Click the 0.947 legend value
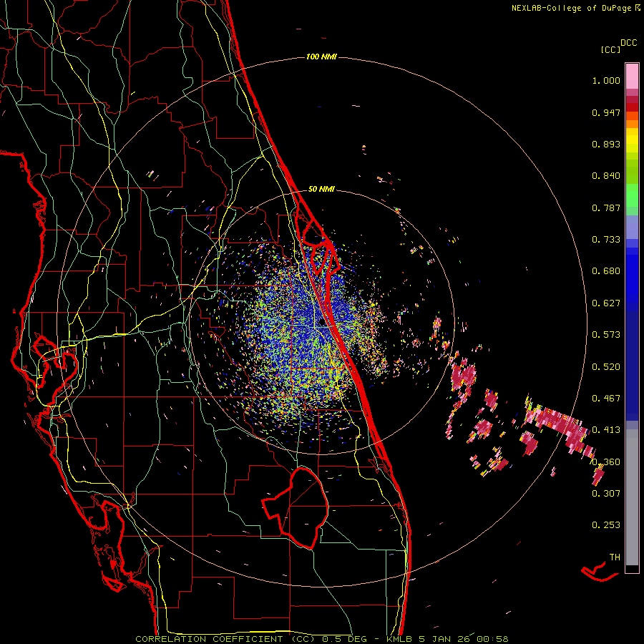644x644 pixels. 606,112
